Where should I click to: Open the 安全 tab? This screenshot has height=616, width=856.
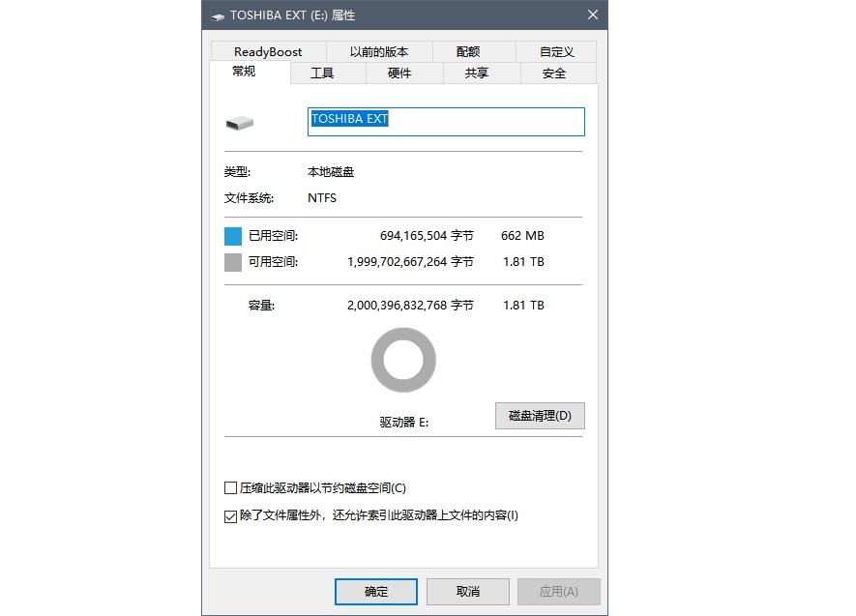[555, 73]
